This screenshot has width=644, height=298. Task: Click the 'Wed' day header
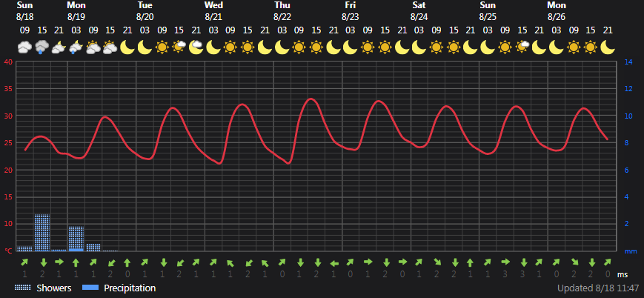pos(213,5)
